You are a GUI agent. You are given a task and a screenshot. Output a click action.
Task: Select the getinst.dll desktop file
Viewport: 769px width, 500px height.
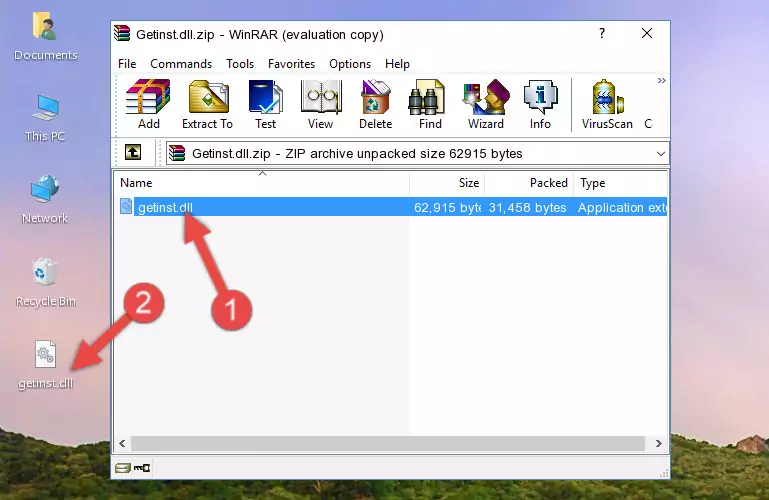(x=45, y=365)
